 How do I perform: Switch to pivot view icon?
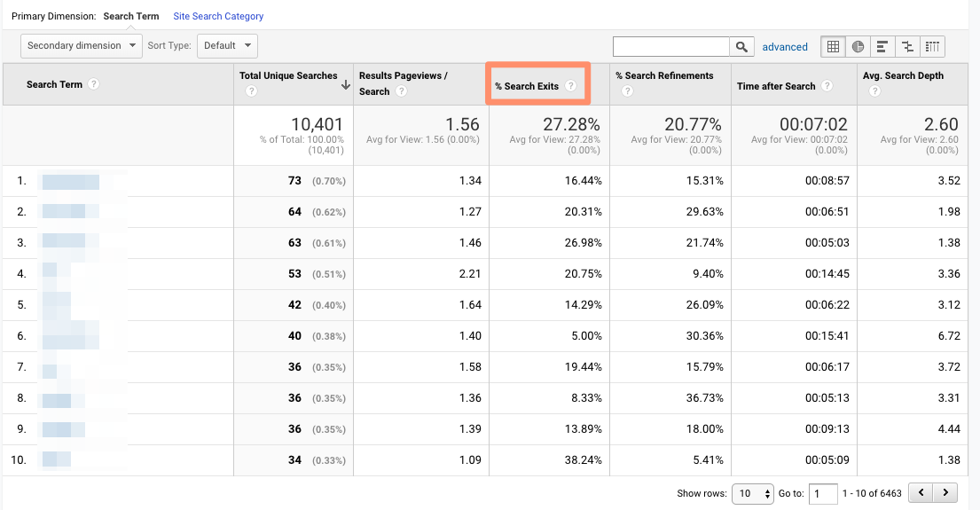(932, 46)
